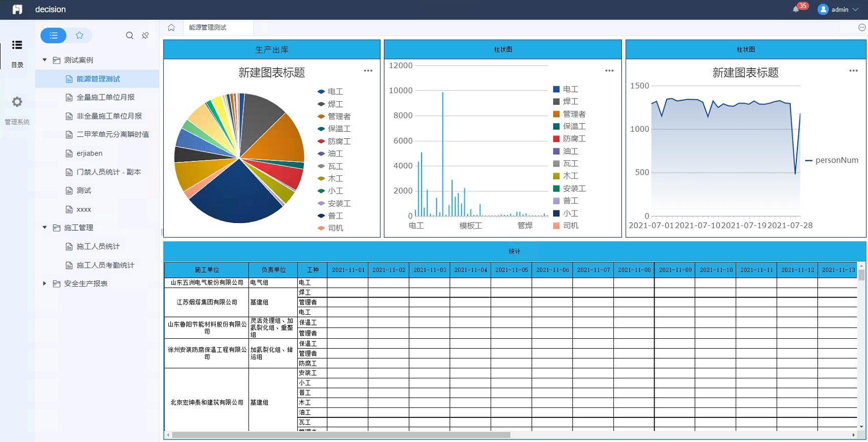The image size is (868, 442).
Task: Click the table horizontal scrollbar
Action: [x=341, y=435]
